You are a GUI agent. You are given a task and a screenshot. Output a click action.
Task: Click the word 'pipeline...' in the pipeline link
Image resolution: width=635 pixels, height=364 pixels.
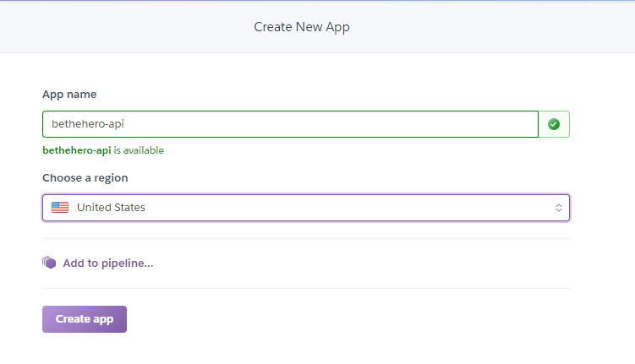[x=127, y=263]
